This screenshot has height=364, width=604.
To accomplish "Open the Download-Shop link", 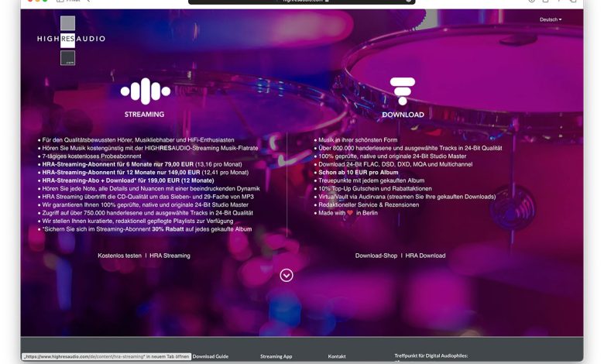I will point(376,256).
